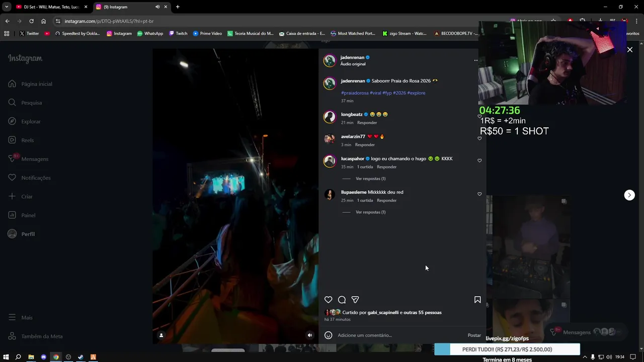Click the address bar URL
The height and width of the screenshot is (362, 644).
pos(109,21)
